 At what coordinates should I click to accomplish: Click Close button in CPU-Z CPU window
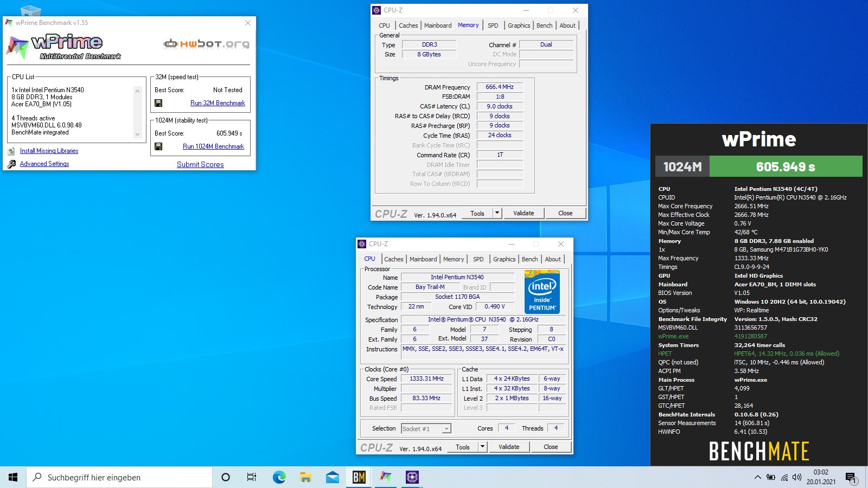click(x=551, y=447)
